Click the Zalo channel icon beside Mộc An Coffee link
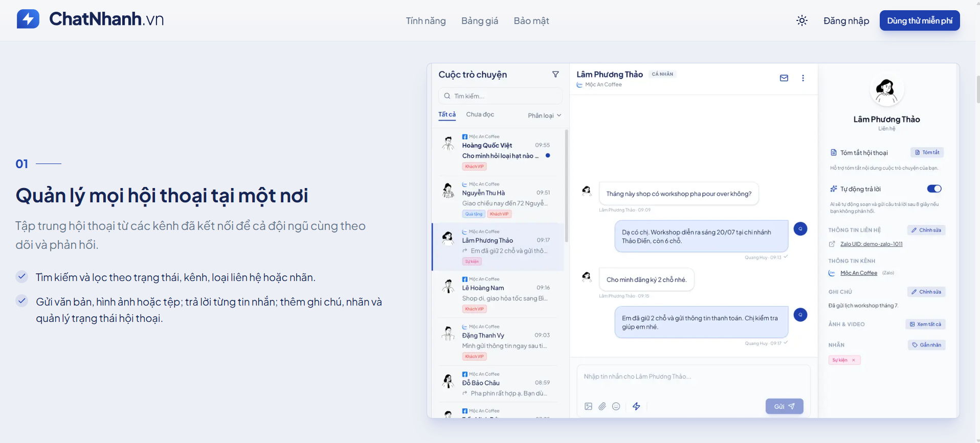Image resolution: width=980 pixels, height=443 pixels. 832,273
